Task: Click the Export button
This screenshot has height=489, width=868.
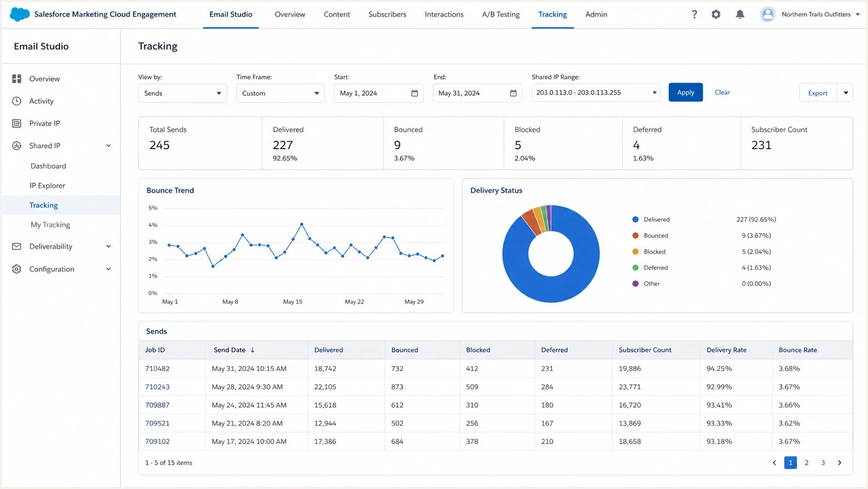Action: click(x=818, y=93)
